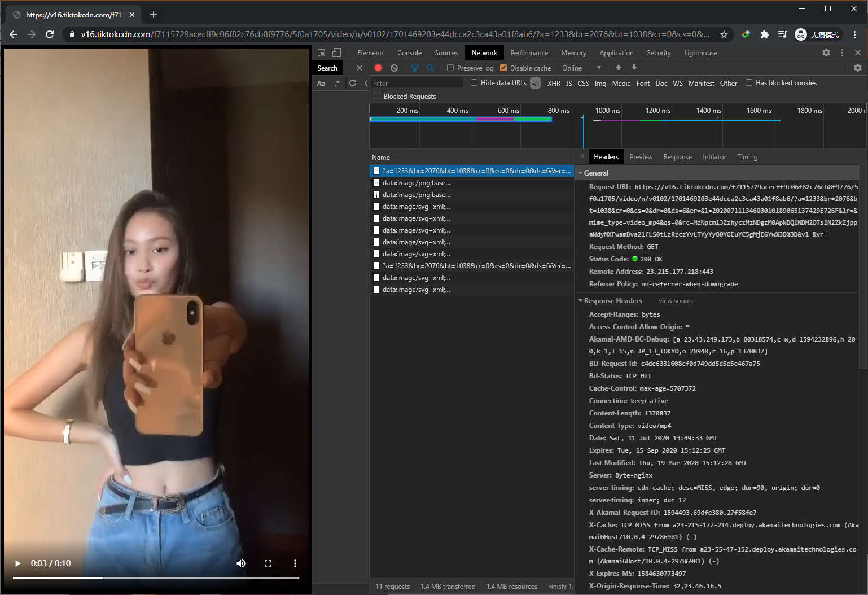Image resolution: width=868 pixels, height=595 pixels.
Task: Select the inspect element picker icon
Action: point(321,52)
